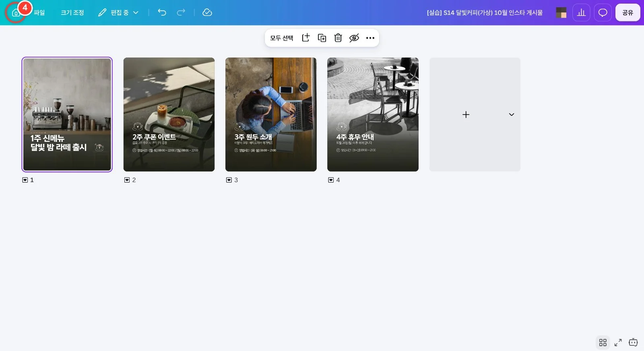Toggle hide page with eye-slash icon
The image size is (644, 351).
354,38
